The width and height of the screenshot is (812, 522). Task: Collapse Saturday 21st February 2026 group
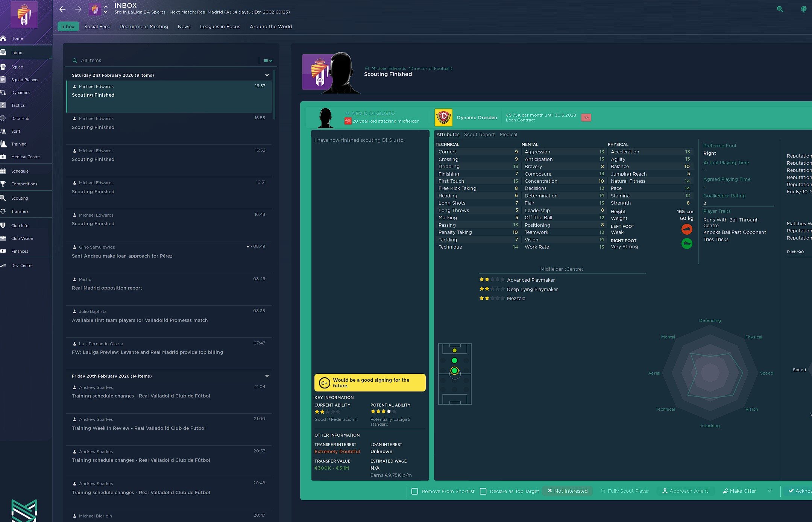[267, 75]
